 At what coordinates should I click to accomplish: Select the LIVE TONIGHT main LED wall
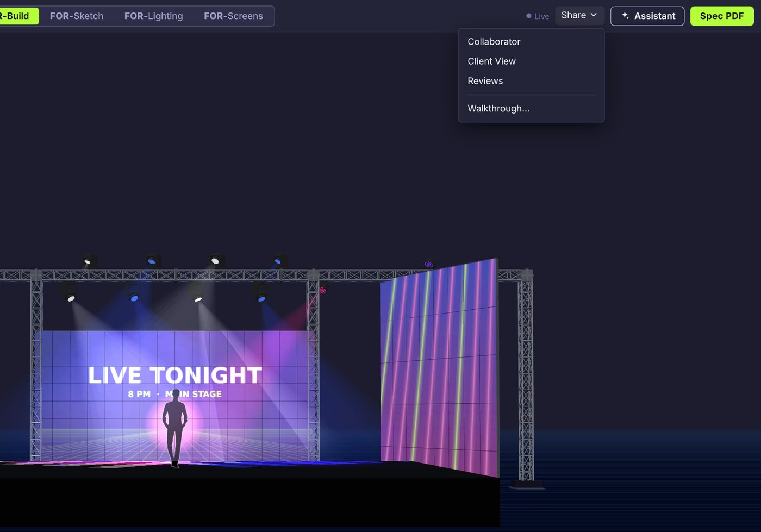click(175, 396)
